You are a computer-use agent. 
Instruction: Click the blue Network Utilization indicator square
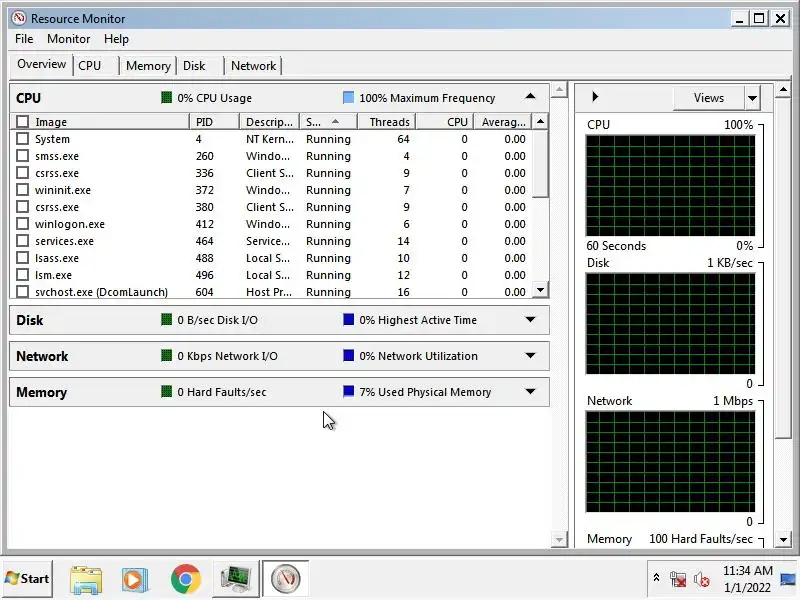pos(348,356)
